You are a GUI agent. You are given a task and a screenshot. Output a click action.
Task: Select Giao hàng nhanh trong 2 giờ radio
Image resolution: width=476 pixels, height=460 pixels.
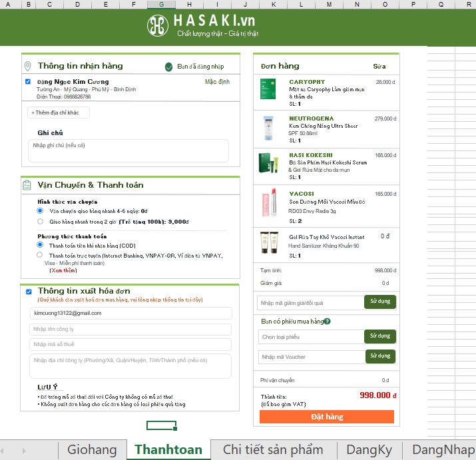[x=40, y=222]
